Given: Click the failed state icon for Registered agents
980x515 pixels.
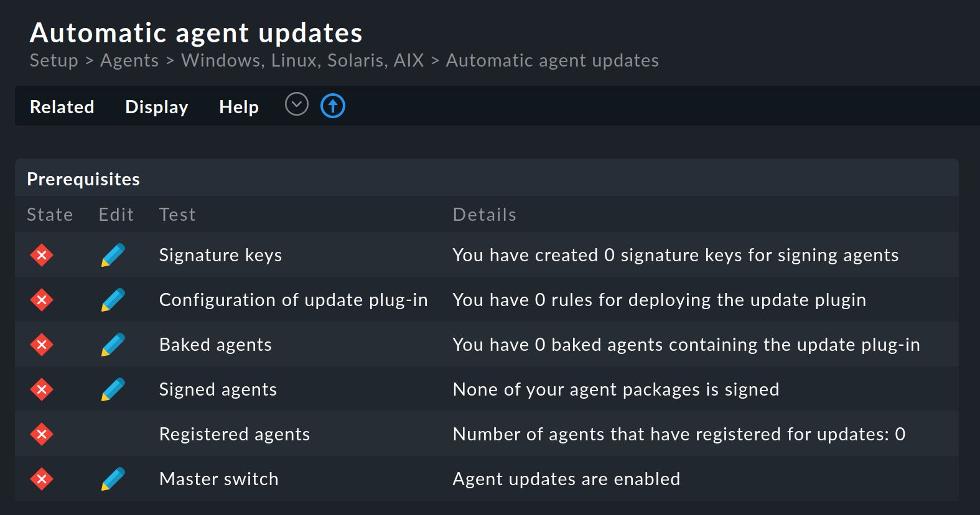Looking at the screenshot, I should [x=41, y=434].
